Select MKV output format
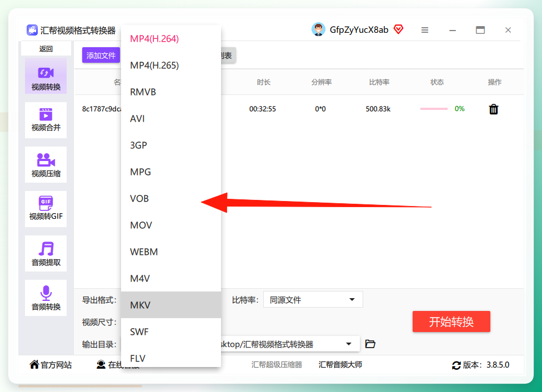Image resolution: width=542 pixels, height=392 pixels. click(x=171, y=305)
